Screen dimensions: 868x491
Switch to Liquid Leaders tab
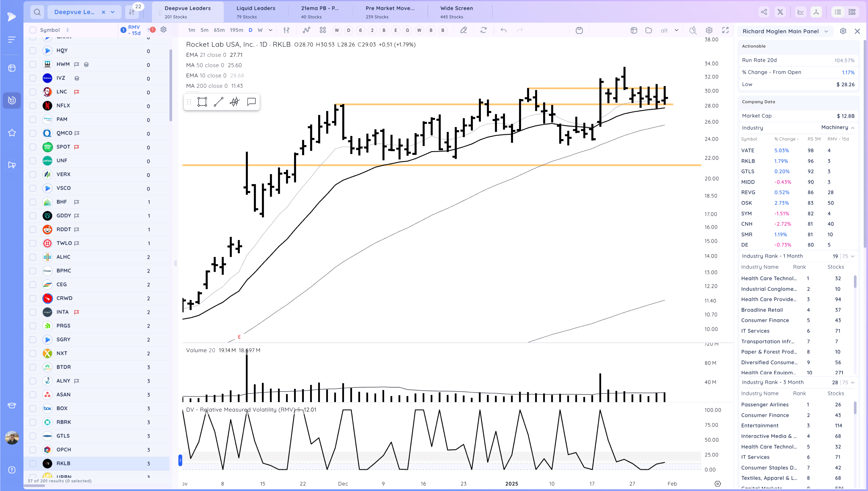tap(255, 12)
